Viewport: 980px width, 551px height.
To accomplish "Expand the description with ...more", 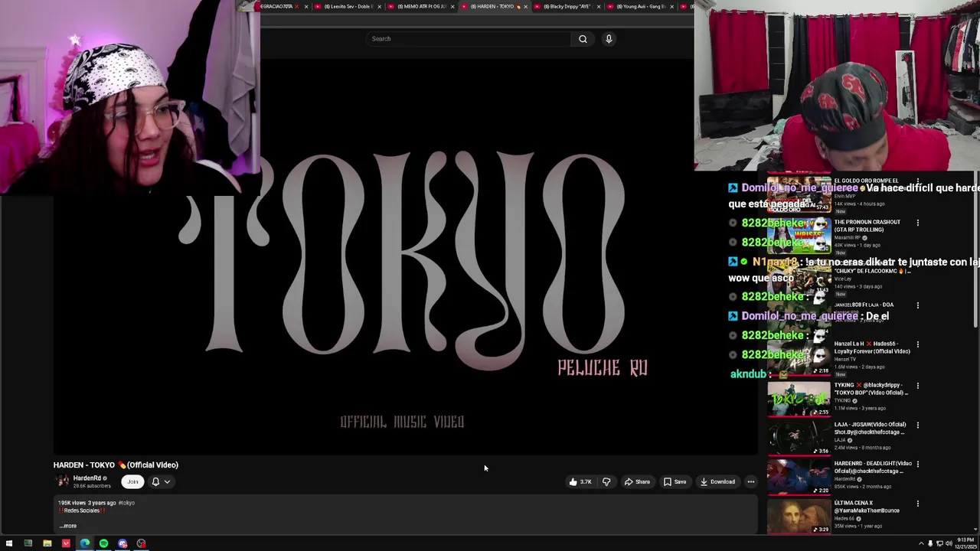I will click(x=68, y=526).
